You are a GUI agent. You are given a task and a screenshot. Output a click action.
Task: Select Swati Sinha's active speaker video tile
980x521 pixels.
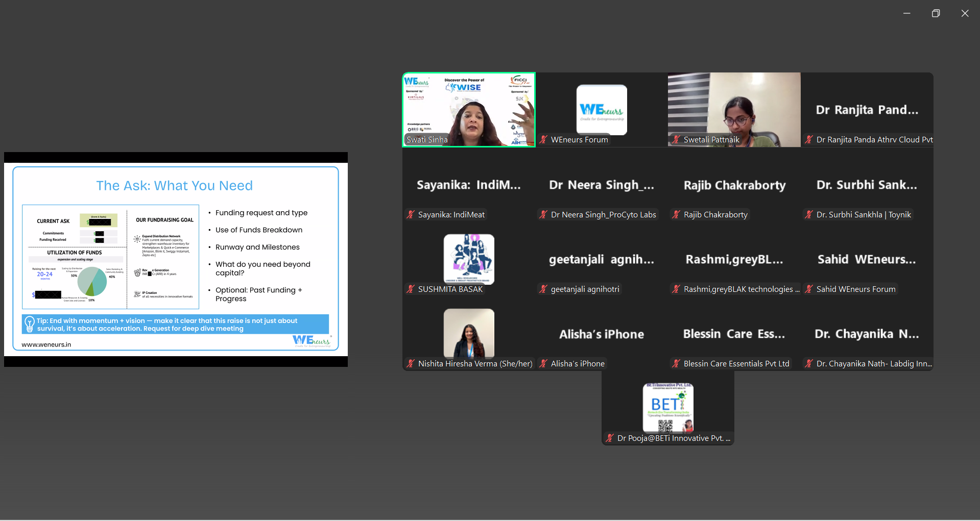(469, 110)
